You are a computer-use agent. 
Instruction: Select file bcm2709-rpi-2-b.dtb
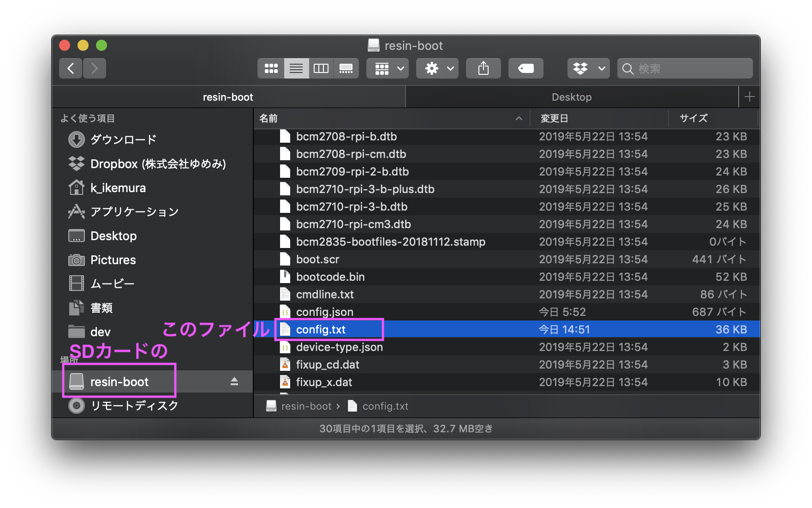[x=507, y=172]
